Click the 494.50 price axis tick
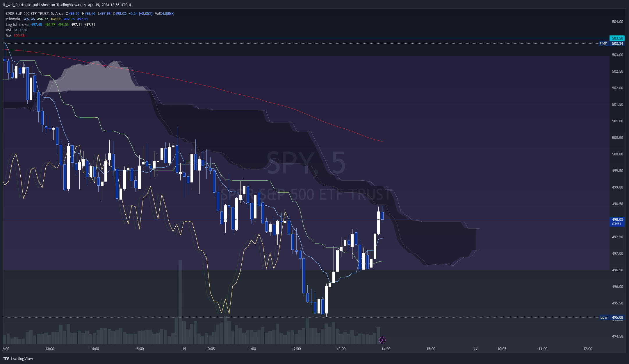Viewport: 629px width, 364px height. click(x=617, y=336)
